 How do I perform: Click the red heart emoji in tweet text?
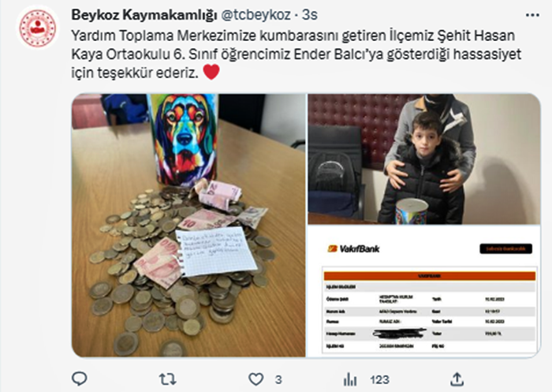click(211, 73)
